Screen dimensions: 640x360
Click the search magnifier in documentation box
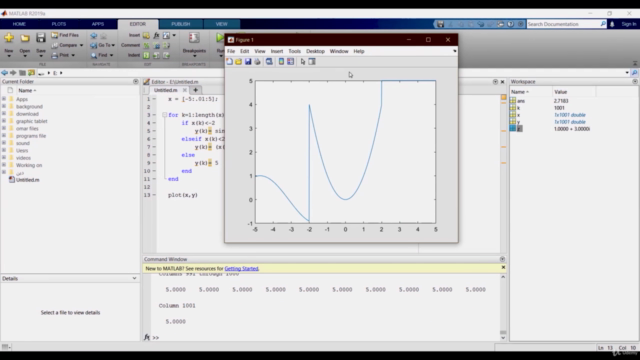603,24
